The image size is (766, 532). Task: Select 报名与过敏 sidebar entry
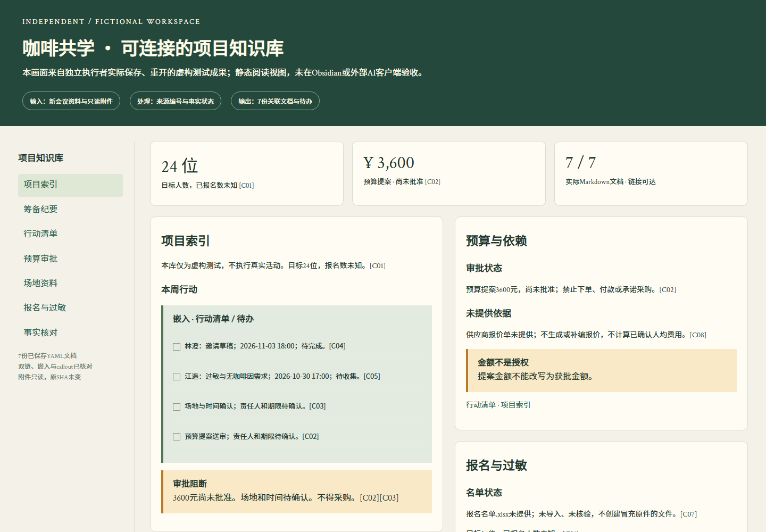(70, 307)
